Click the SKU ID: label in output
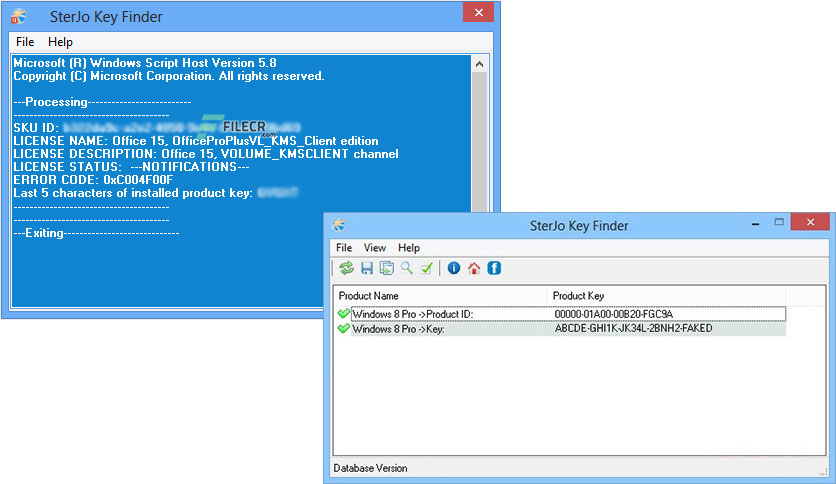This screenshot has width=836, height=484. [36, 128]
